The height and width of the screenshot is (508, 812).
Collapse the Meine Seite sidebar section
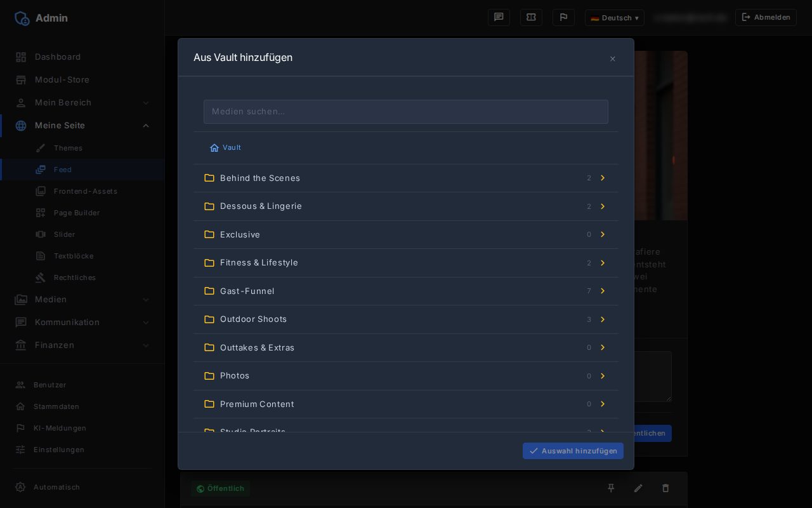[82, 126]
